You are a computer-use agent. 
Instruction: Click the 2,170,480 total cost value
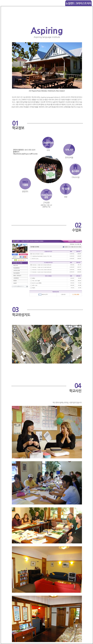(x=76, y=294)
